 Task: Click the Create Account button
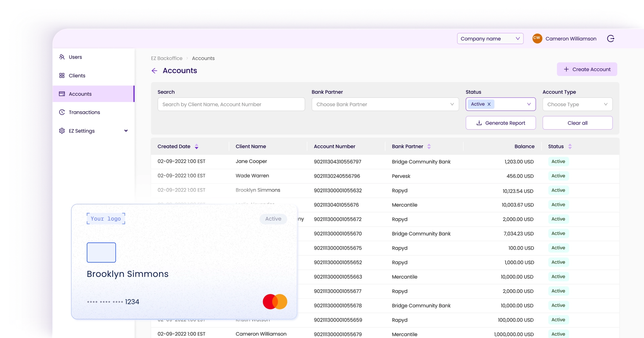click(x=587, y=69)
